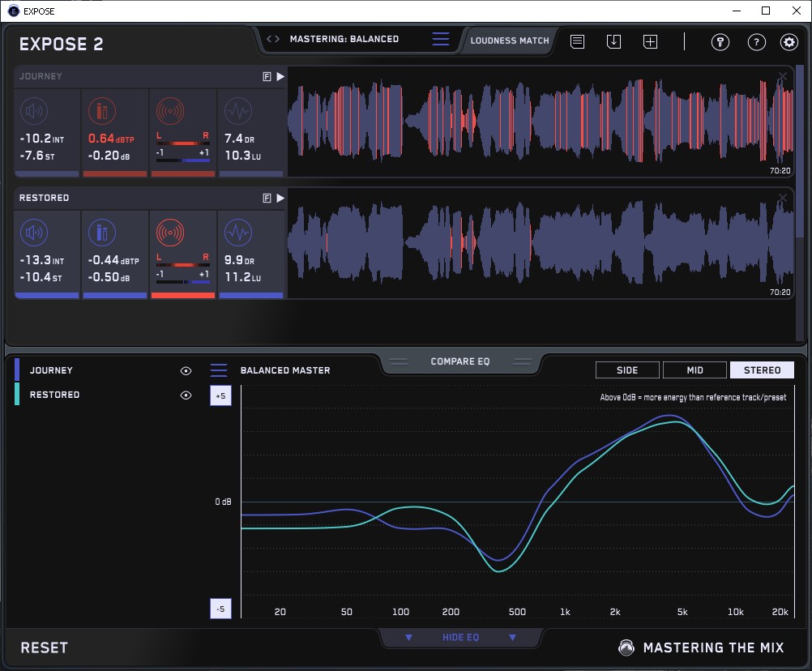Click the Journey 0.64 dBTP peak value
Viewport: 812px width, 671px height.
(x=111, y=139)
